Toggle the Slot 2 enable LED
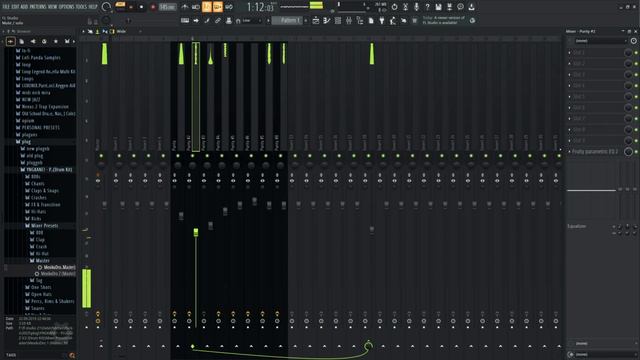The image size is (640, 360). [636, 64]
